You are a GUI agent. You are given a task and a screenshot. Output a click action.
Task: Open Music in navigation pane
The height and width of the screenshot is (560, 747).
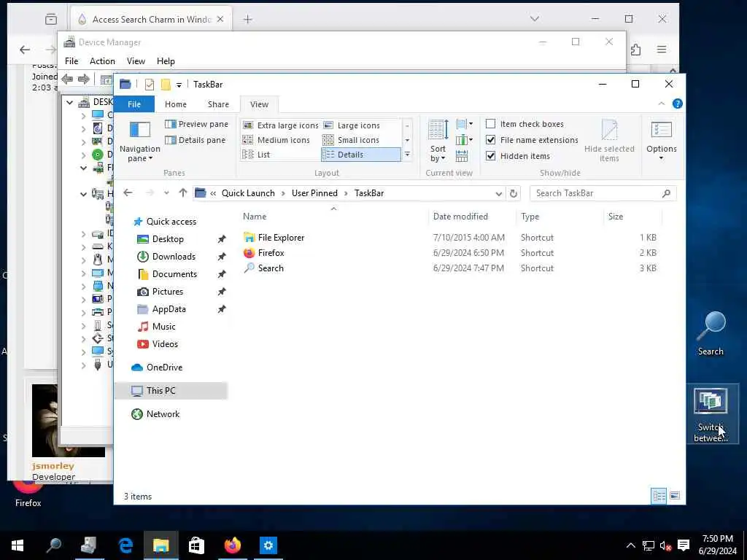click(x=163, y=327)
